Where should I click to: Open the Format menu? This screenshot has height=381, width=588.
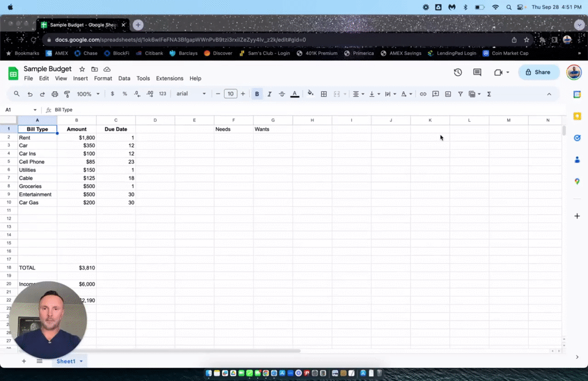pyautogui.click(x=103, y=78)
